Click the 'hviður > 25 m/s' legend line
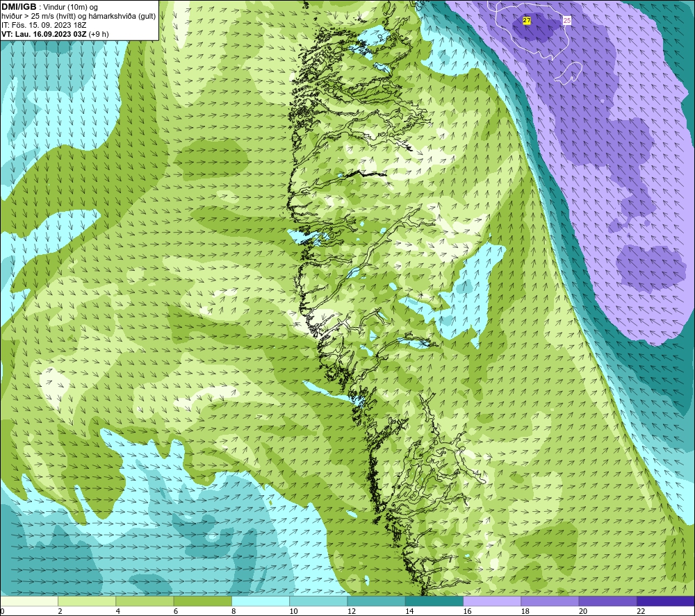 click(79, 17)
